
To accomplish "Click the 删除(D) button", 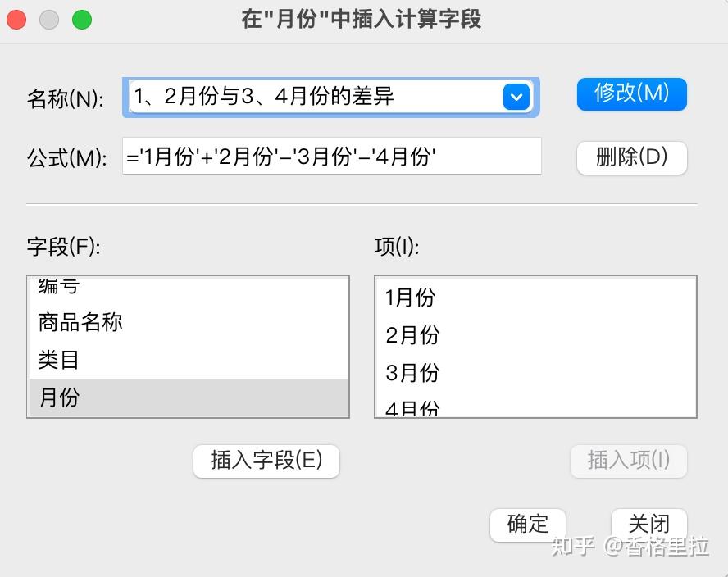I will pyautogui.click(x=631, y=157).
